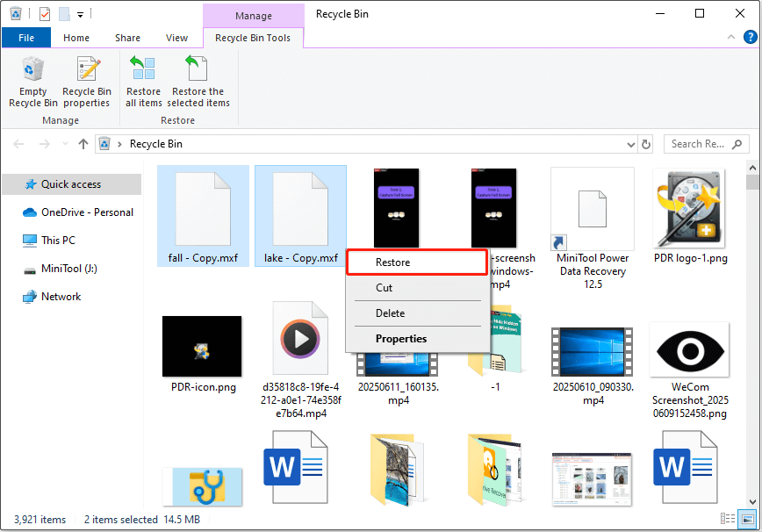Screen dimensions: 762x532
Task: Select MiniTool (J:) drive in sidebar
Action: click(x=61, y=268)
